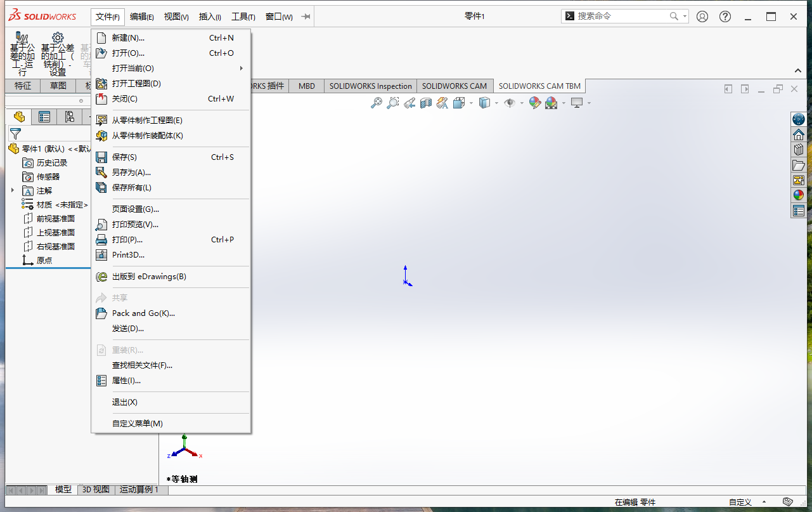Viewport: 812px width, 512px height.
Task: Open the View Orientation cube icon
Action: [x=460, y=103]
